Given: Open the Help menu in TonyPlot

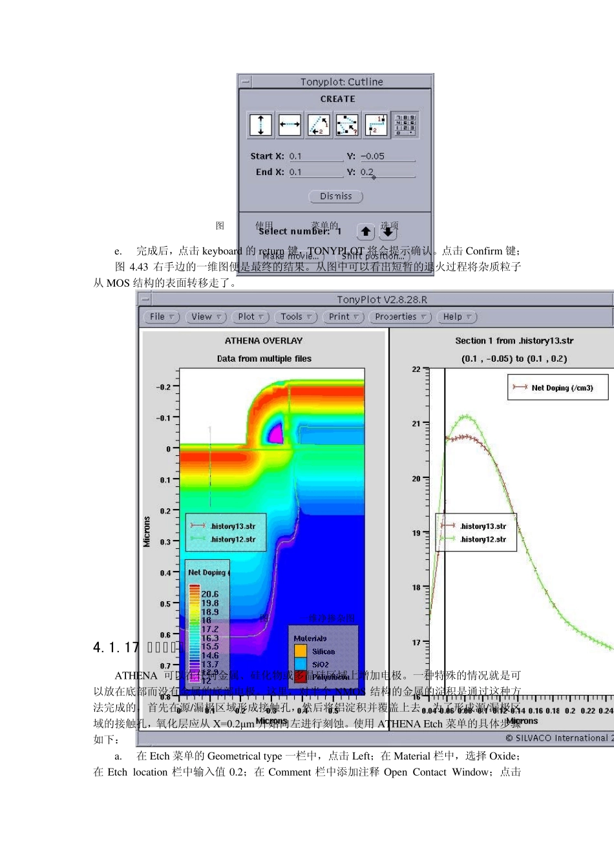Looking at the screenshot, I should pos(457,317).
